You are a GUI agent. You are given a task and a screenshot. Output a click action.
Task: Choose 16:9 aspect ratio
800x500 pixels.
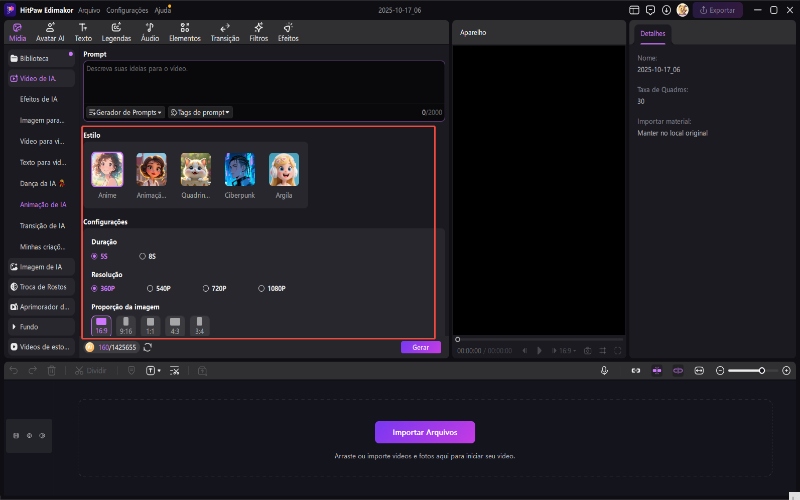pyautogui.click(x=101, y=326)
